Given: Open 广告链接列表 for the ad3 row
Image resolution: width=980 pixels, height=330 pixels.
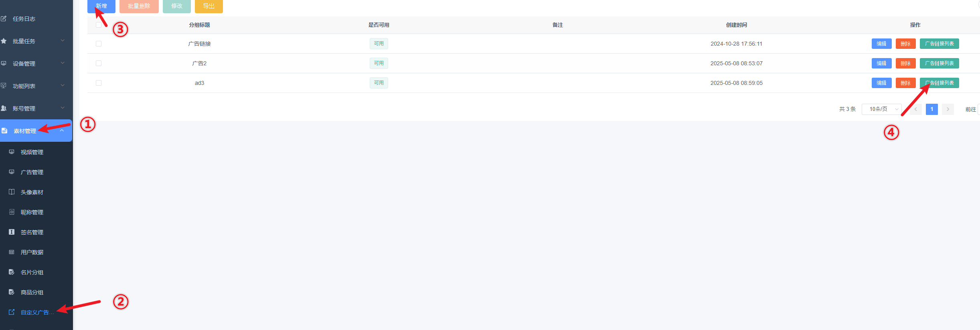Looking at the screenshot, I should [x=939, y=83].
